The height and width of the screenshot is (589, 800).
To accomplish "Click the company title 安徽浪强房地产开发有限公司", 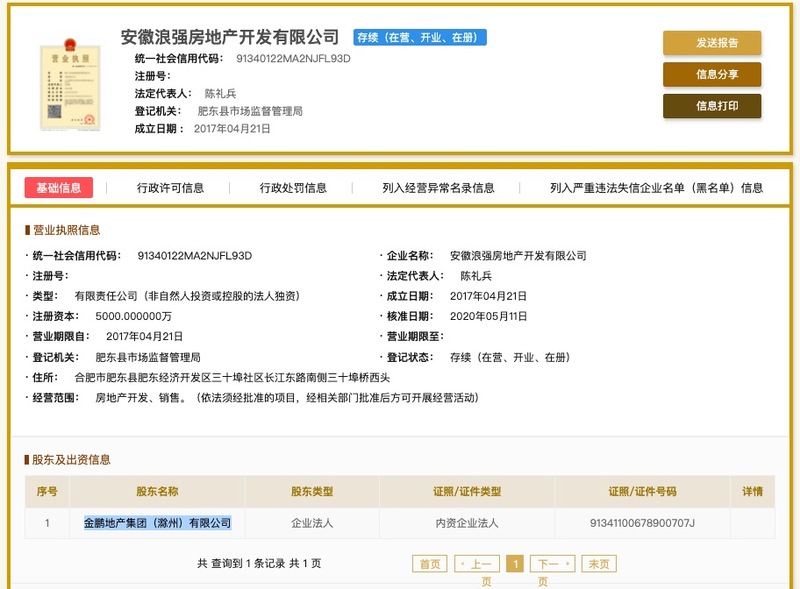I will pyautogui.click(x=230, y=37).
